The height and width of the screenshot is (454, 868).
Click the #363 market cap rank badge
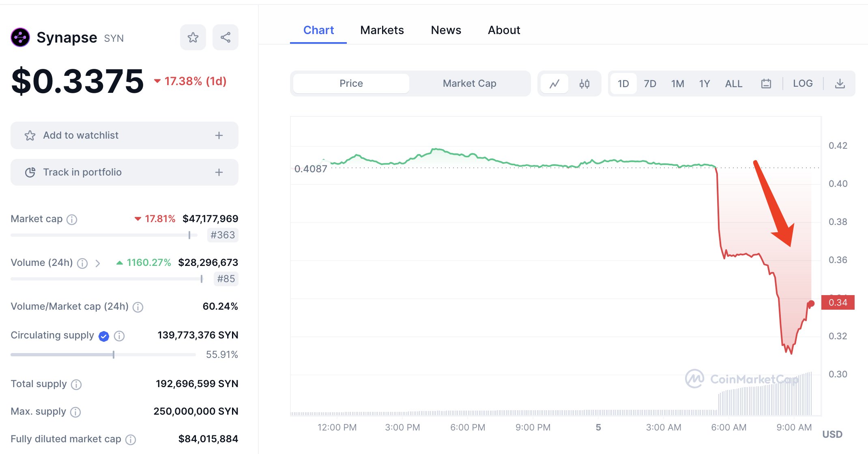pyautogui.click(x=223, y=235)
